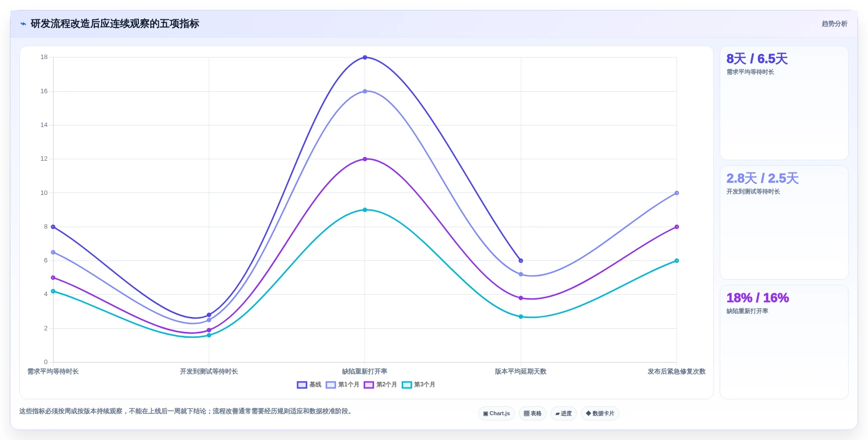Image resolution: width=868 pixels, height=440 pixels.
Task: Click the 18% / 16% metric value
Action: pyautogui.click(x=757, y=298)
